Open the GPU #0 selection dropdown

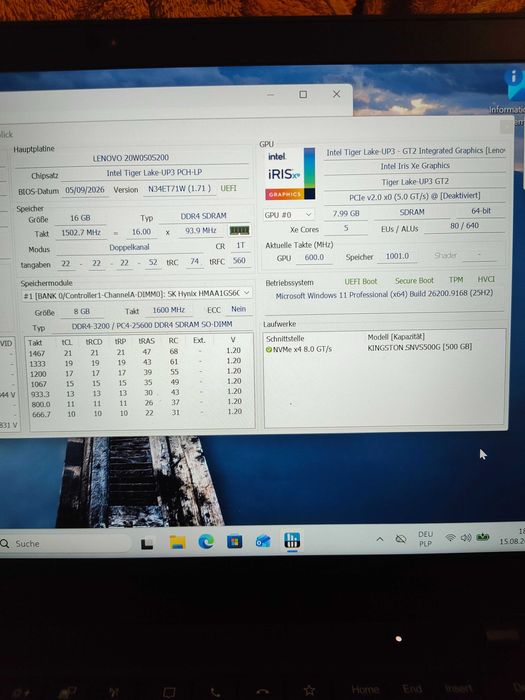point(288,215)
